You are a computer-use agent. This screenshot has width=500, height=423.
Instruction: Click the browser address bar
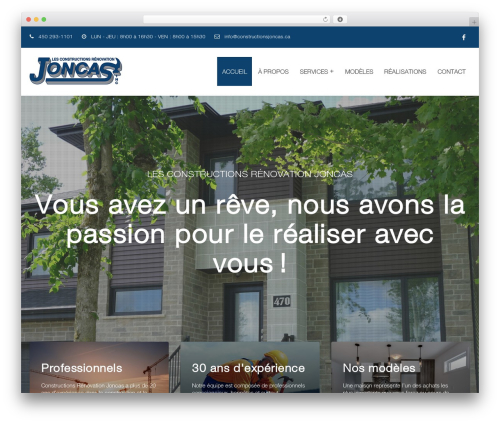point(237,19)
